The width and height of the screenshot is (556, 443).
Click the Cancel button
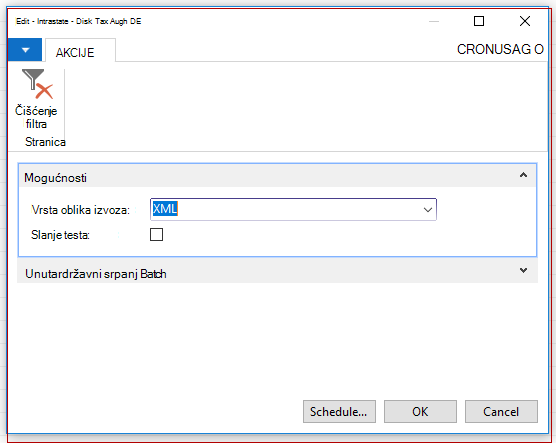(x=501, y=411)
